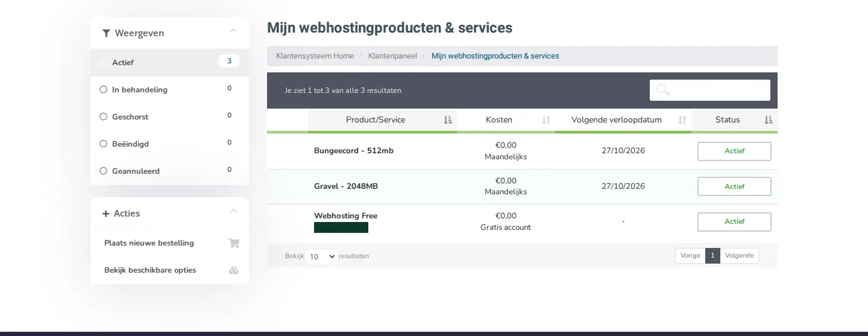This screenshot has width=868, height=336.
Task: Click the Weergeven panel title
Action: pos(139,33)
